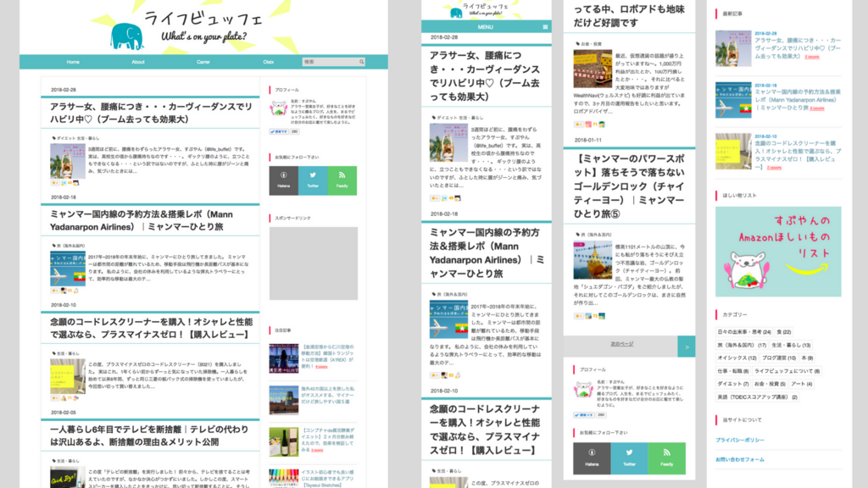Click the star icon under the mobile カーヴィーダンス post
Screen dimensions: 868x488
click(435, 198)
